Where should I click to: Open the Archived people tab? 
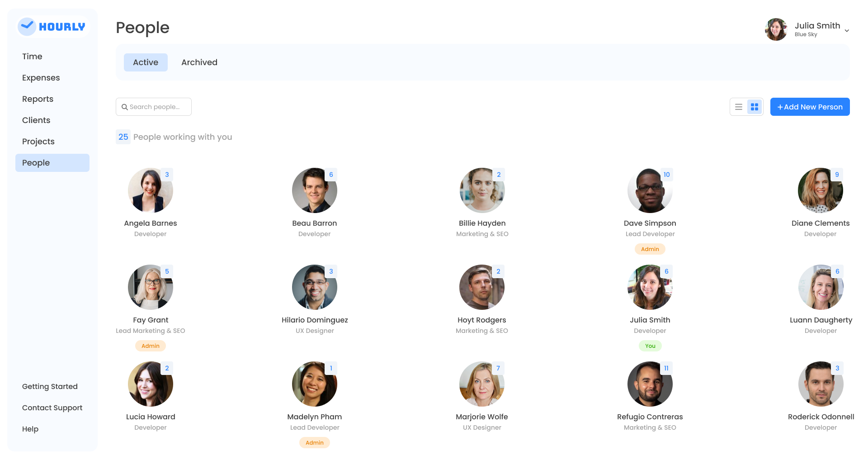tap(199, 62)
